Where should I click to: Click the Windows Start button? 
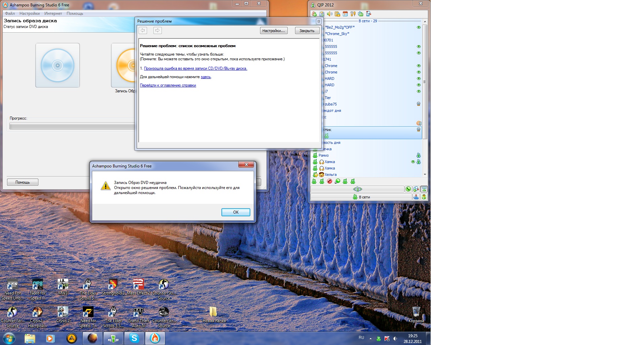point(9,338)
